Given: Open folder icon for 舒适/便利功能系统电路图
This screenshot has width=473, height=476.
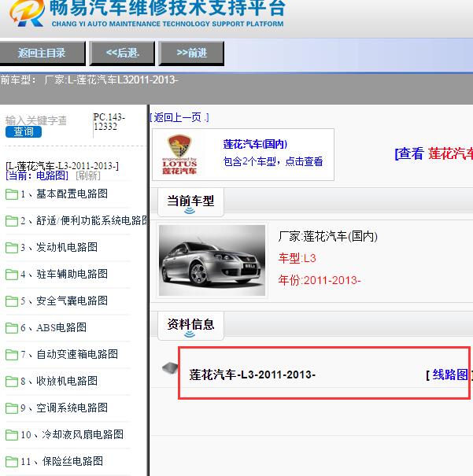Looking at the screenshot, I should coord(12,221).
